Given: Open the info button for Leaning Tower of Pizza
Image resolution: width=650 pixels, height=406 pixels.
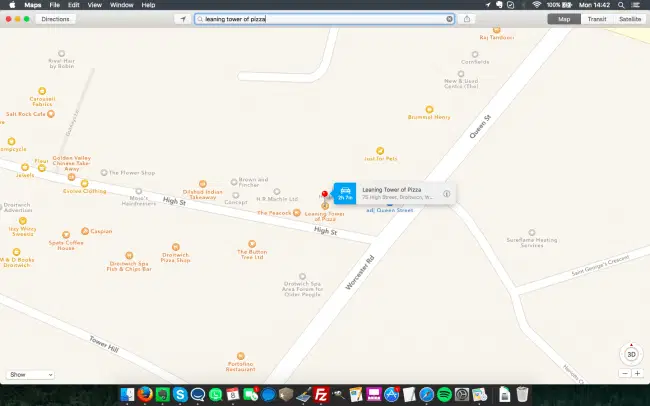Looking at the screenshot, I should (446, 194).
